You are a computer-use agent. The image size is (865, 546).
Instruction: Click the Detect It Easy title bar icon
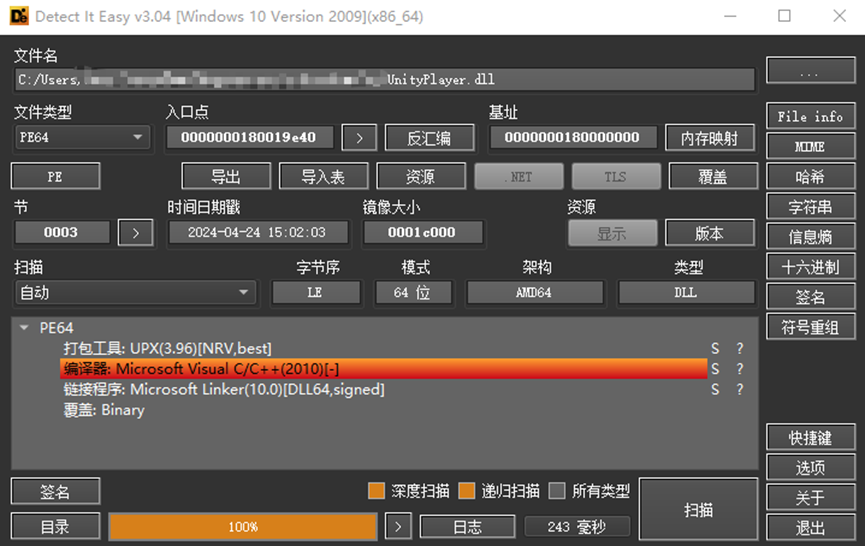[x=19, y=17]
